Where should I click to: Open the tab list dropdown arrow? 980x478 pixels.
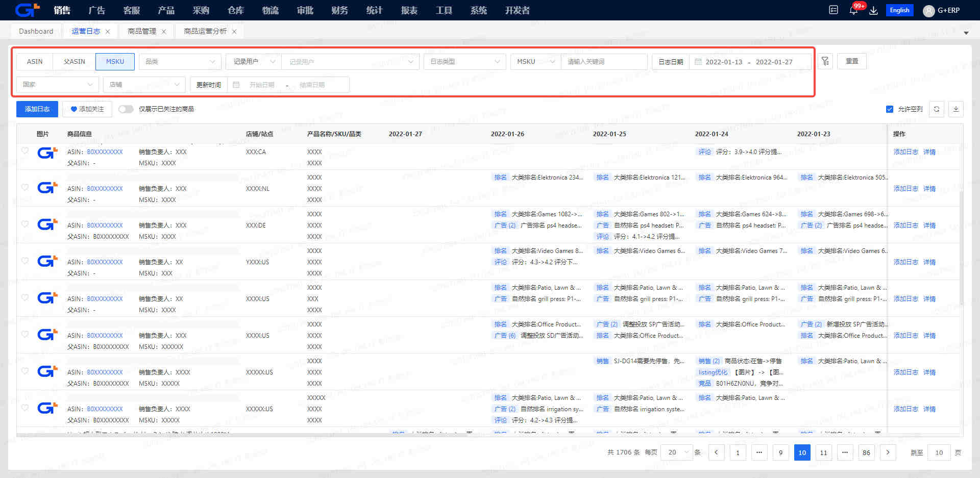coord(966,33)
